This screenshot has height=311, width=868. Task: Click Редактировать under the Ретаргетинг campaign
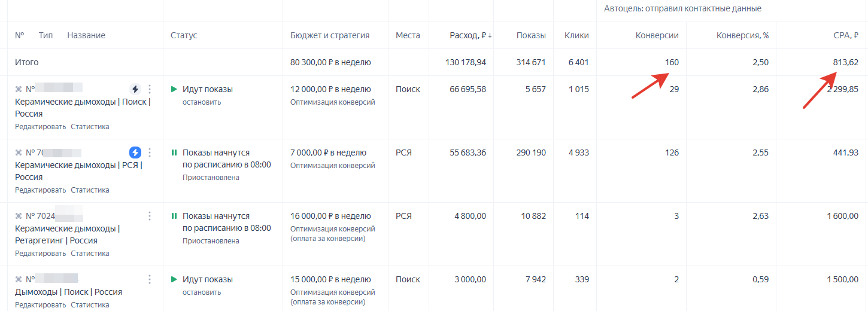tap(41, 254)
